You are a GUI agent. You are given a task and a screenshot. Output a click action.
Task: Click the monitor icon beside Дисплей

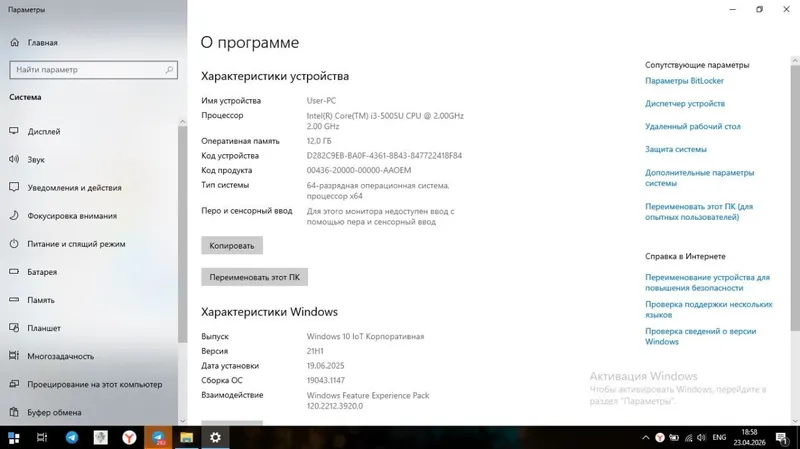[x=14, y=131]
